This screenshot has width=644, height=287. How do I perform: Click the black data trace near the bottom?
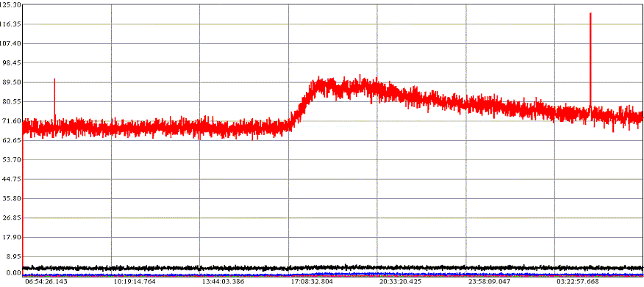329,268
